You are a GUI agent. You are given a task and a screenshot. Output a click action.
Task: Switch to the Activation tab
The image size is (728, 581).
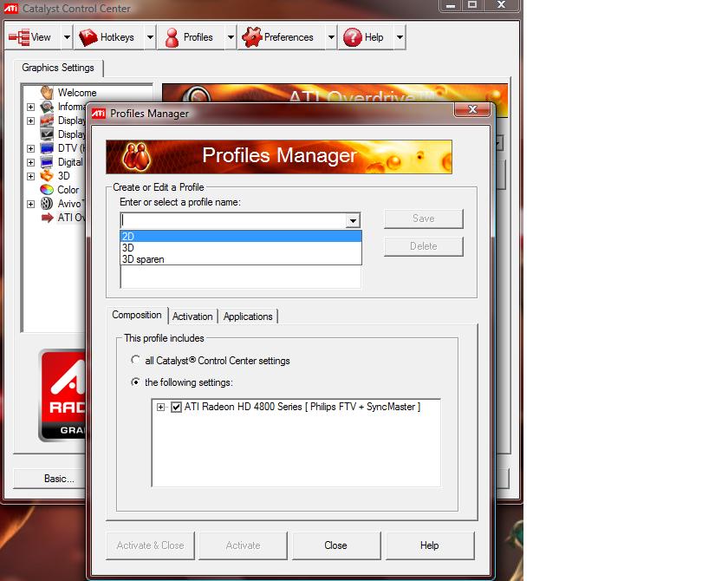(x=192, y=317)
